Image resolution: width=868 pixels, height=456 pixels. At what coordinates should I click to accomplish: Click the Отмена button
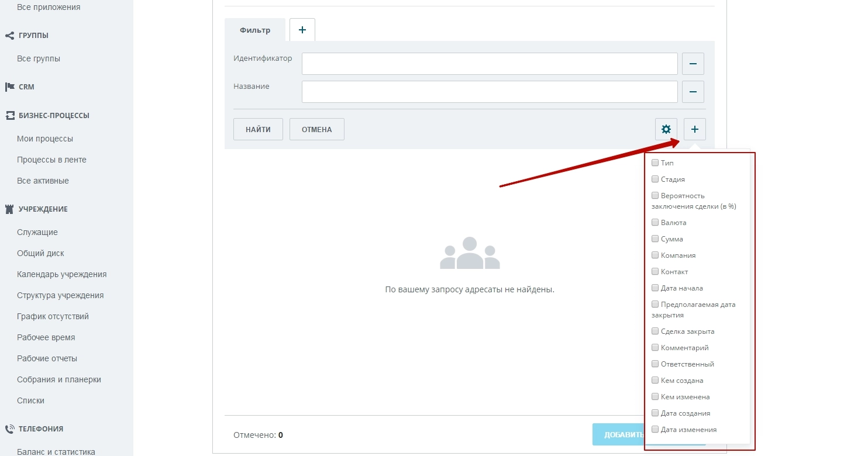(316, 129)
